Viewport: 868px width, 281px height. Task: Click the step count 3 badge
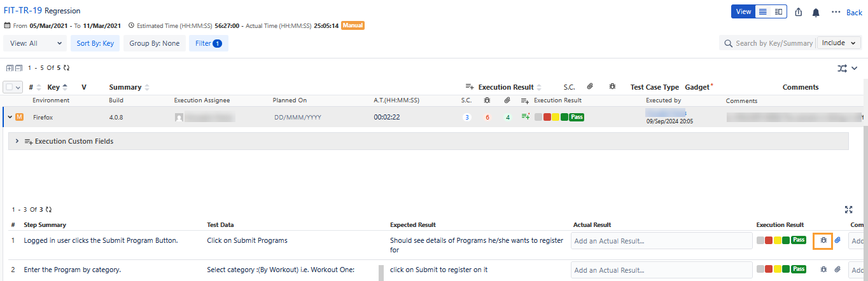point(467,118)
